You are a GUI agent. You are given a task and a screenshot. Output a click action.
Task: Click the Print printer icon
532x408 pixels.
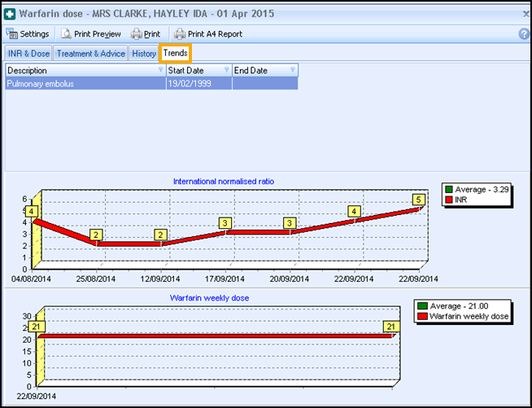pyautogui.click(x=136, y=34)
